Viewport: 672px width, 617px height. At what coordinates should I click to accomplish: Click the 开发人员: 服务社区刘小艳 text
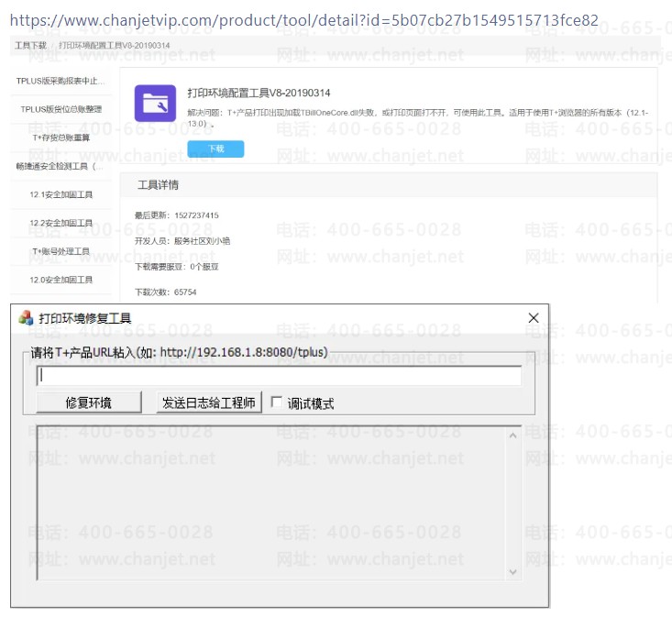(182, 241)
